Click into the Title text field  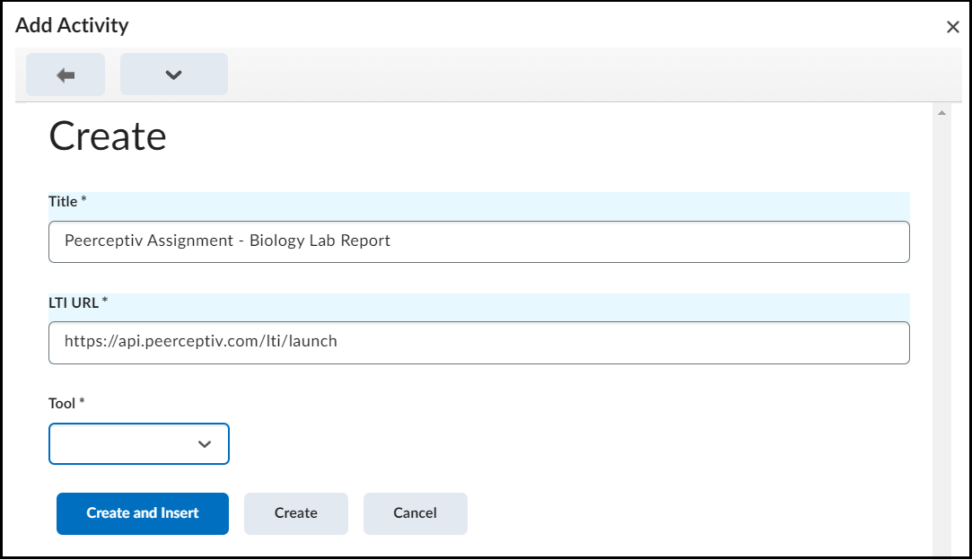[478, 241]
